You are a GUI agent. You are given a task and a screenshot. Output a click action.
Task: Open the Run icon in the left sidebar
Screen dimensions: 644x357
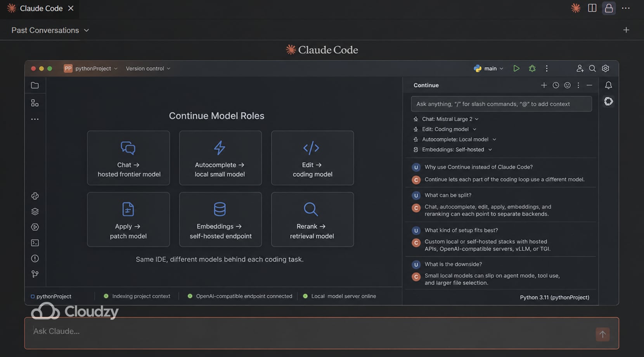35,227
